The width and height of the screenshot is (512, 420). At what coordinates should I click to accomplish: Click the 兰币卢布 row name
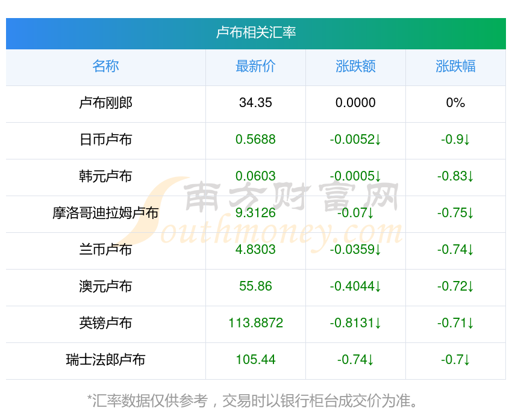(105, 250)
